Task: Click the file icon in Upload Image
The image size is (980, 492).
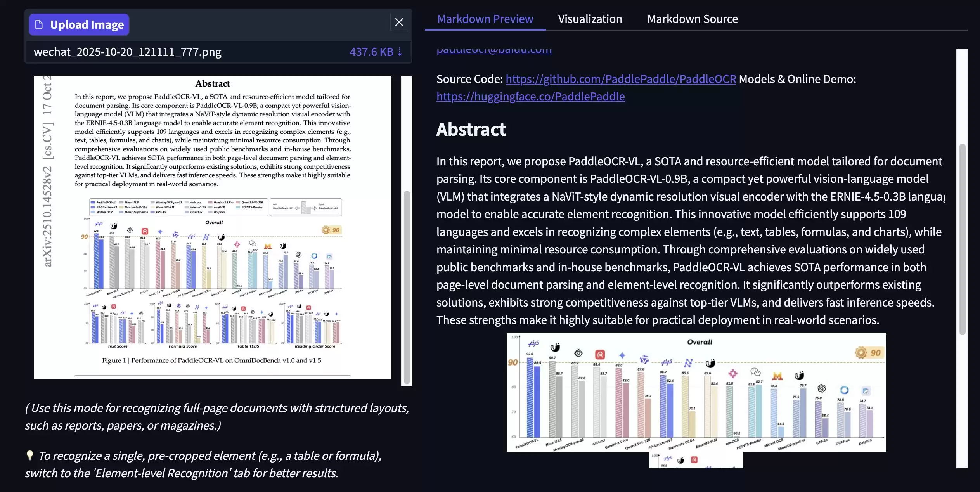Action: click(x=39, y=24)
